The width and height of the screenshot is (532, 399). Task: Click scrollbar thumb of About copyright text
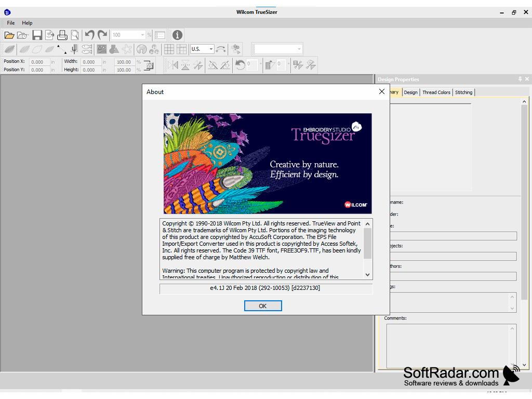pyautogui.click(x=367, y=243)
